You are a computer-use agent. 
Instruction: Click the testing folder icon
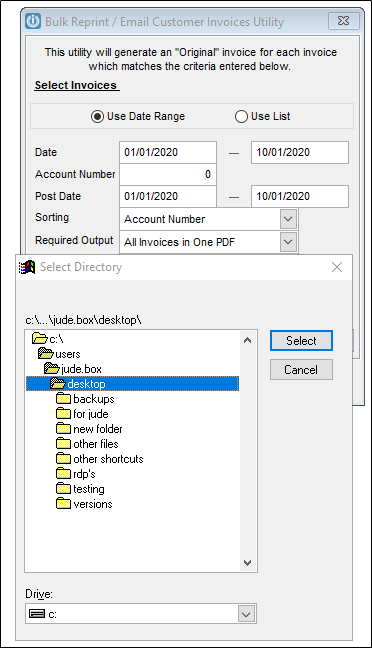[63, 488]
